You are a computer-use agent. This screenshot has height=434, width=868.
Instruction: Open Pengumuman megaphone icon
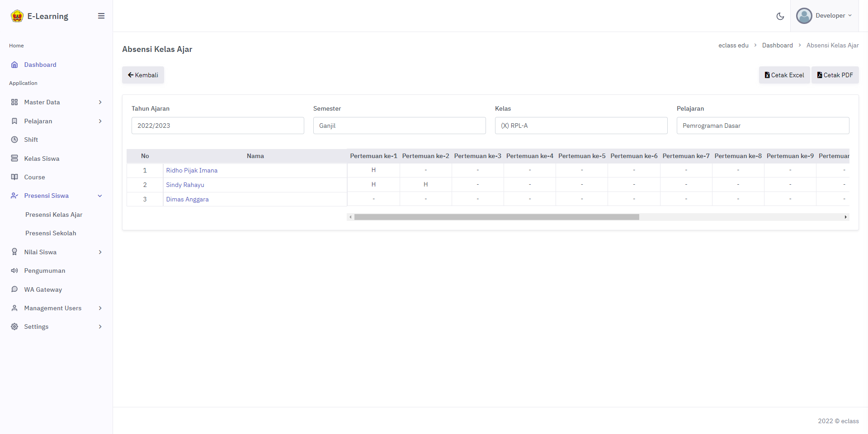pyautogui.click(x=14, y=271)
